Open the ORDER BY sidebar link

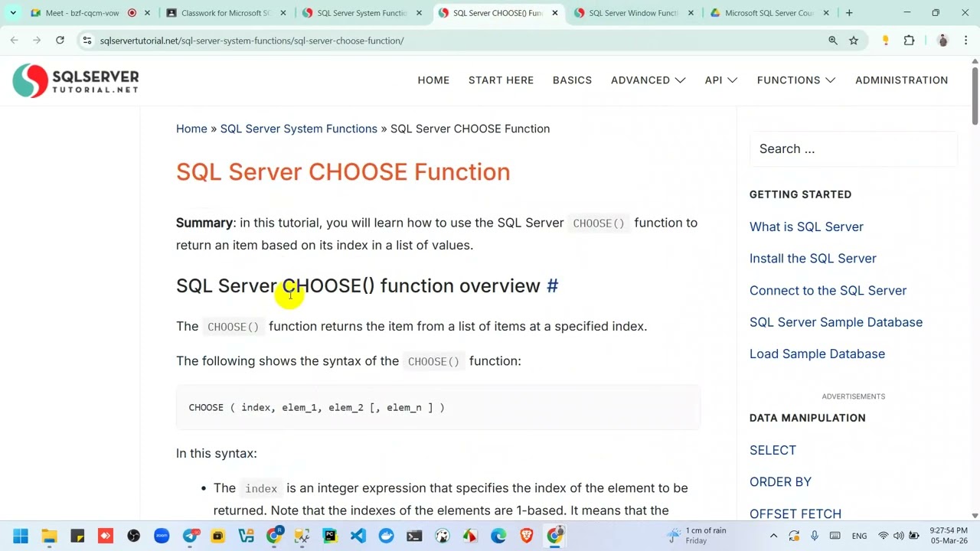pos(780,481)
